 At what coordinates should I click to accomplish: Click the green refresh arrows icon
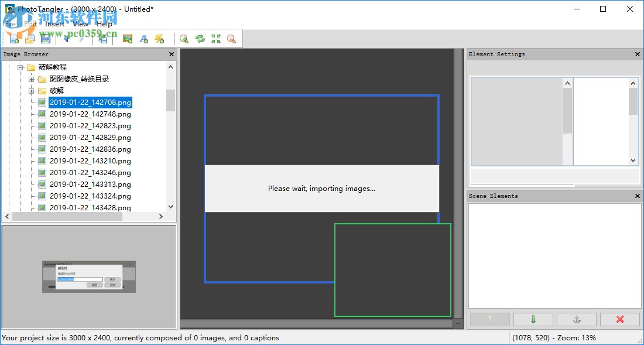200,39
